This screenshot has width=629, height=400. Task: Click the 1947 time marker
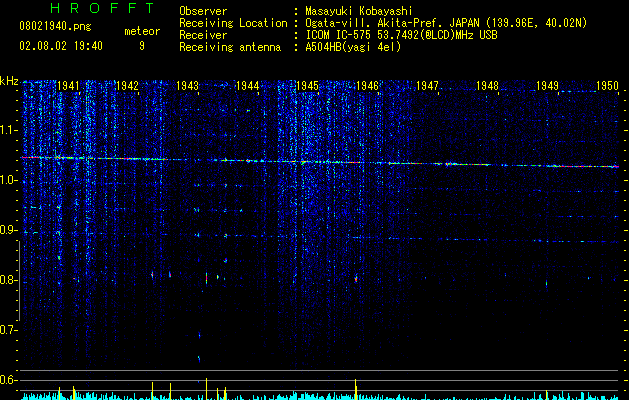point(428,86)
